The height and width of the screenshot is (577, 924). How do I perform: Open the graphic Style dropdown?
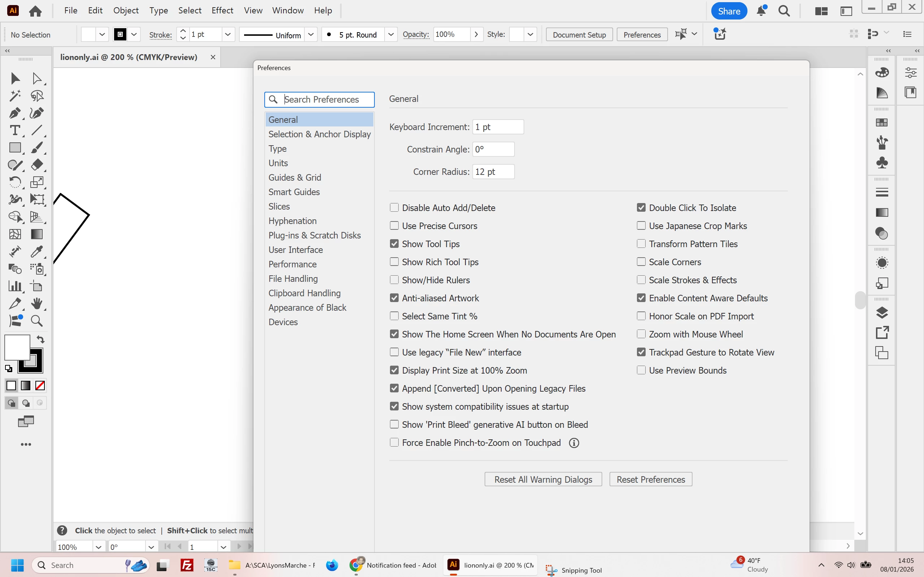pos(530,34)
